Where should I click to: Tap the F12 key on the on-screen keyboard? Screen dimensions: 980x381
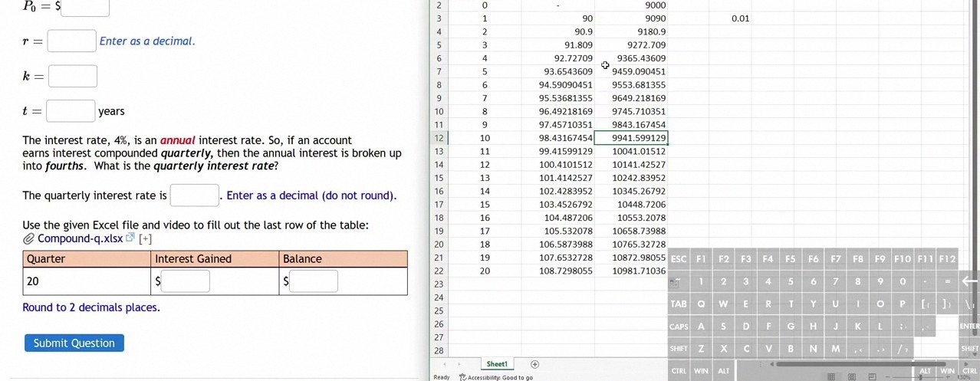tap(948, 259)
